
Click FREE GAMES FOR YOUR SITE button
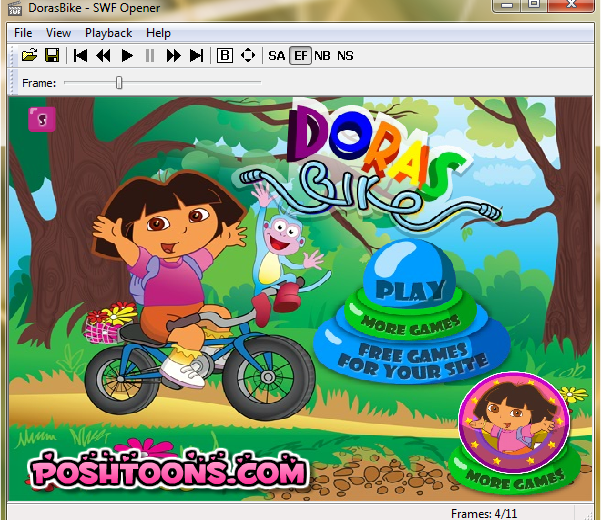(x=412, y=360)
